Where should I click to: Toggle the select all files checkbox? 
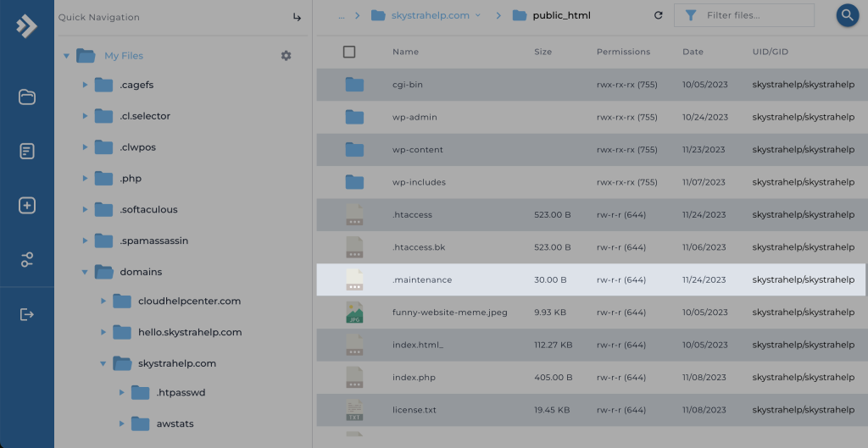(349, 52)
